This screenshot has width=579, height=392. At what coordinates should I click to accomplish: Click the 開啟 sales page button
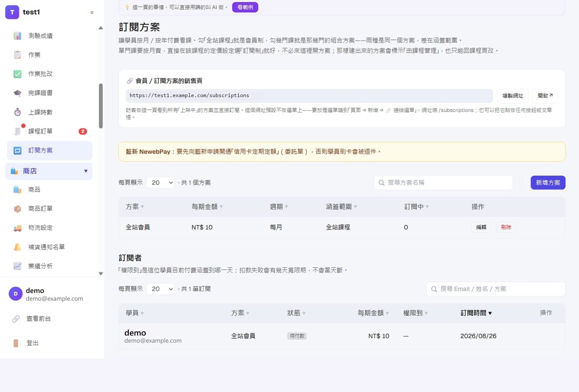click(545, 96)
